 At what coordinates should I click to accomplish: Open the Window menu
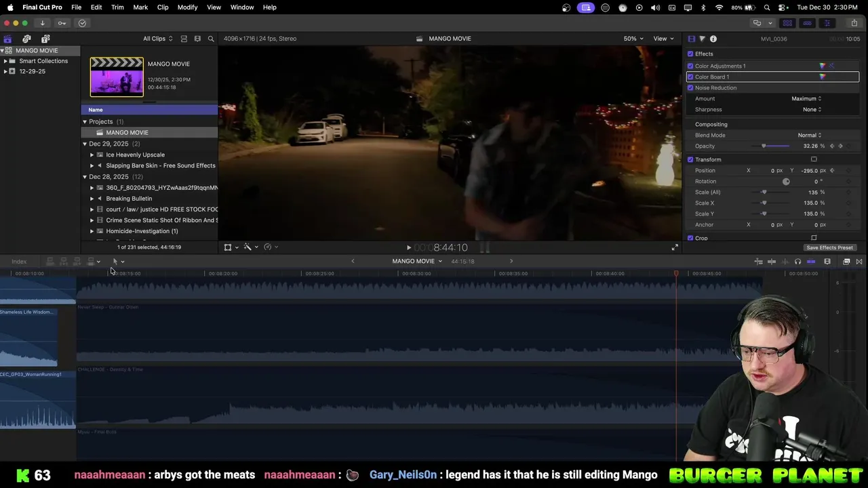(242, 7)
